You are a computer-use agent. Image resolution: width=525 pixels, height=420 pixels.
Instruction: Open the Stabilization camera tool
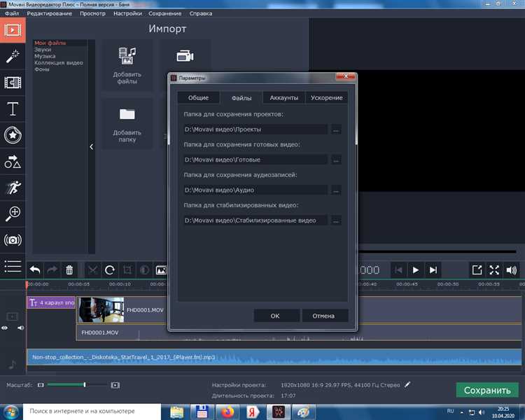tap(13, 240)
